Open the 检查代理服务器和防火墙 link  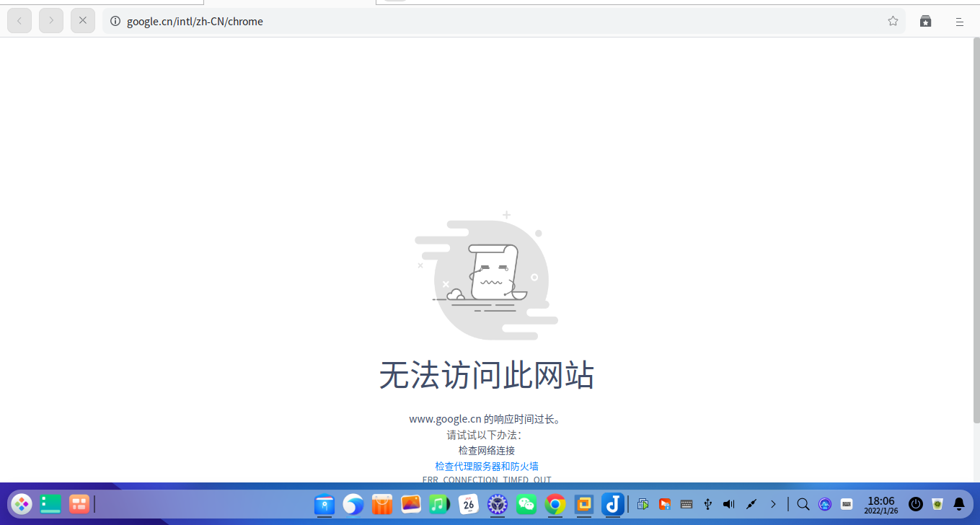point(486,466)
